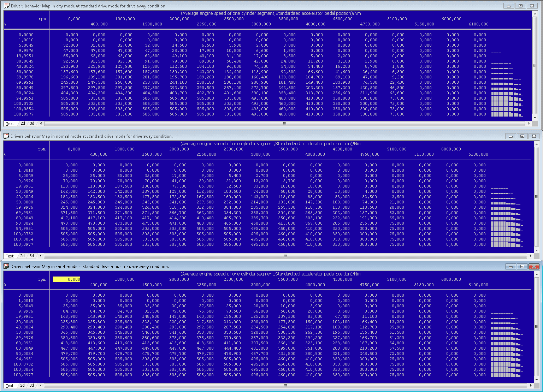Minimize the city mode map window
The width and height of the screenshot is (543, 392).
(509, 6)
